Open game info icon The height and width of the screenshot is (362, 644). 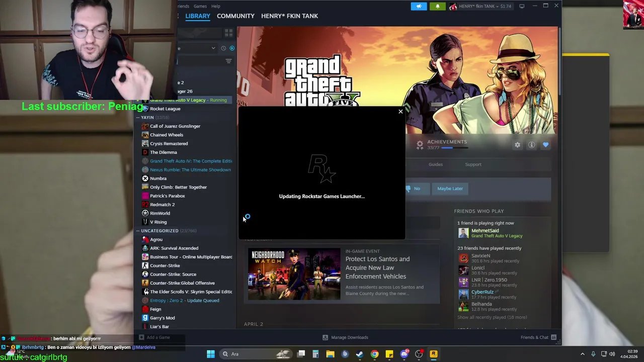click(x=531, y=145)
